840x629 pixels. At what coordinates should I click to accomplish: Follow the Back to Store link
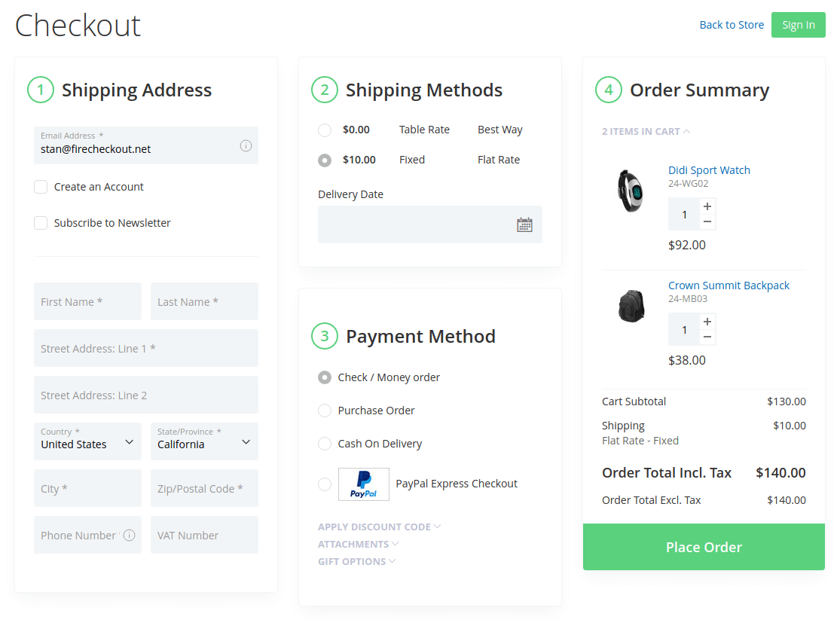pos(732,25)
